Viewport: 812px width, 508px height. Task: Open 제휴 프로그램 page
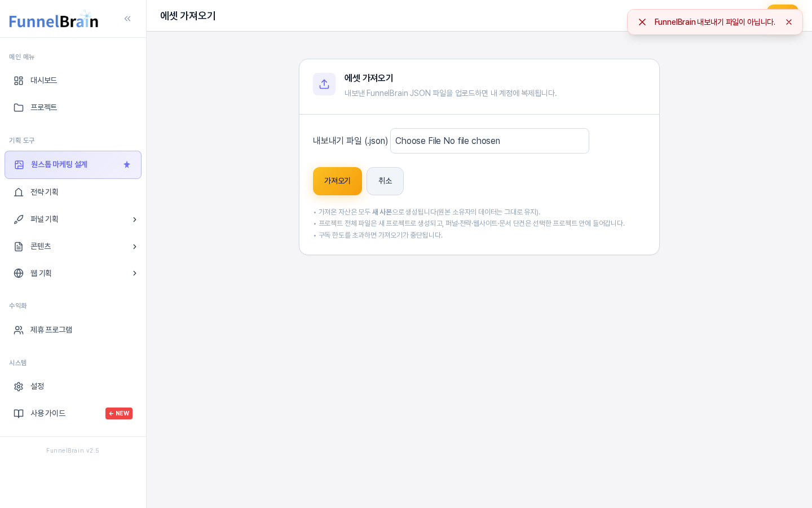pos(73,330)
